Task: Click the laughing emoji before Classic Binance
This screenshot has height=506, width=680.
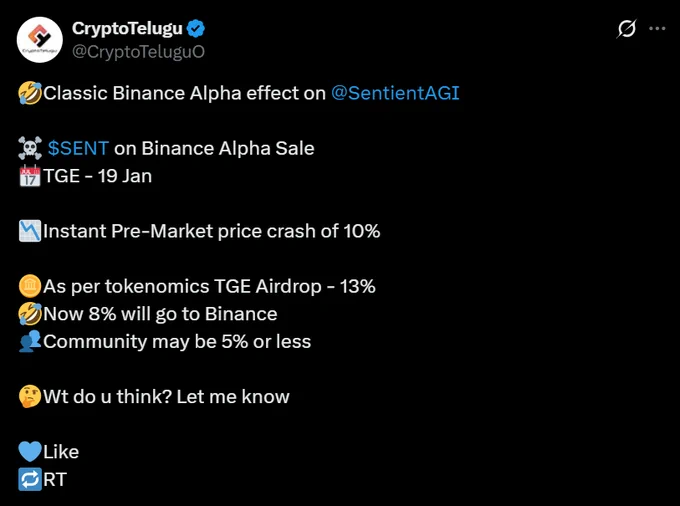Action: tap(30, 93)
